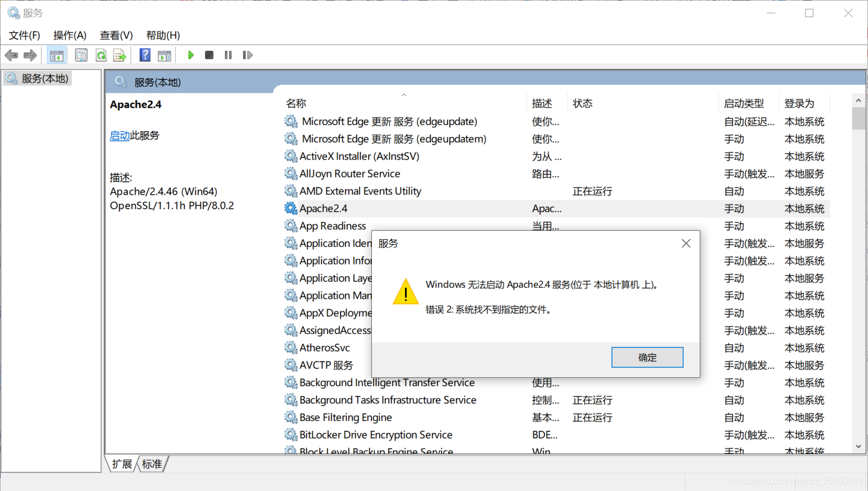Image resolution: width=868 pixels, height=491 pixels.
Task: Select ActiveX Installer (AxInstSV) service name
Action: (x=359, y=156)
